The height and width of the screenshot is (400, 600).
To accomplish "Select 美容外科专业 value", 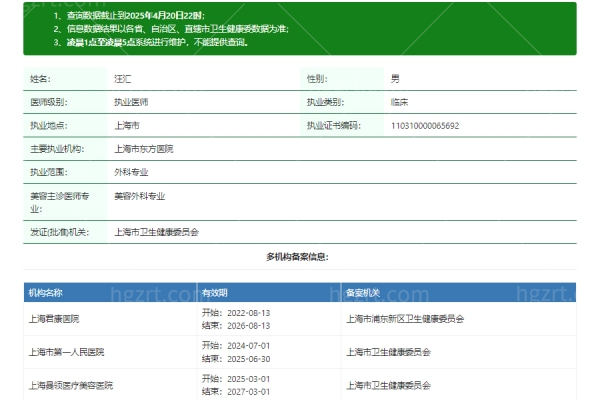I will [139, 196].
